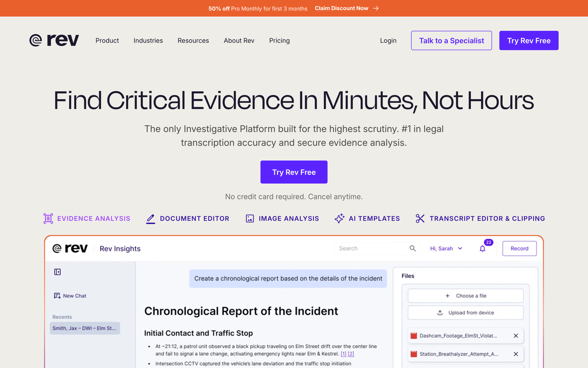Screen dimensions: 588x368
Task: Click the Upload from device button
Action: pyautogui.click(x=466, y=313)
